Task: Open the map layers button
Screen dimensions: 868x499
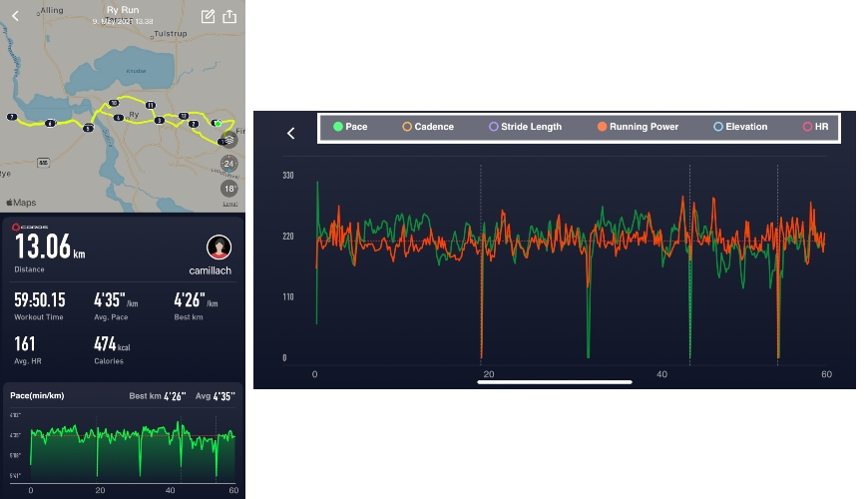Action: [229, 140]
